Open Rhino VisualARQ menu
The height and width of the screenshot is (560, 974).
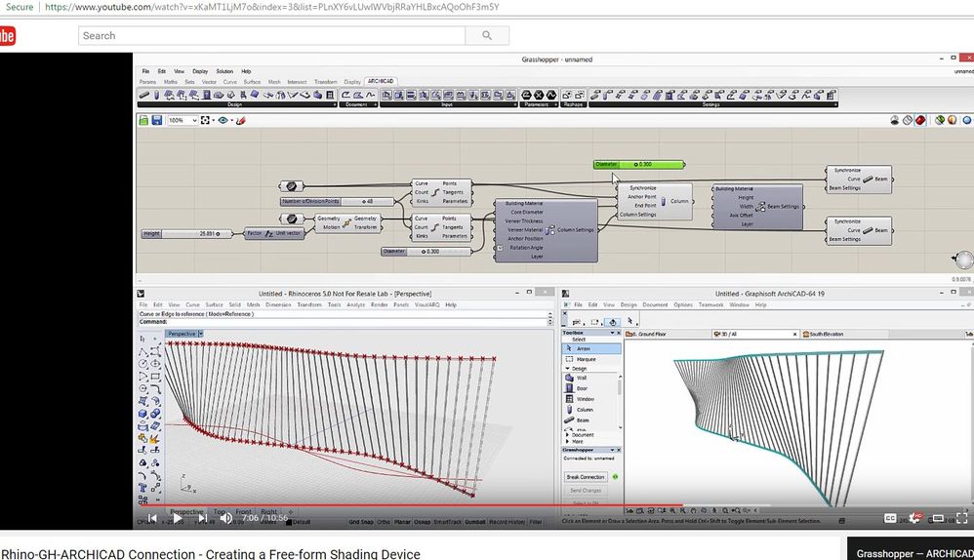pyautogui.click(x=426, y=304)
